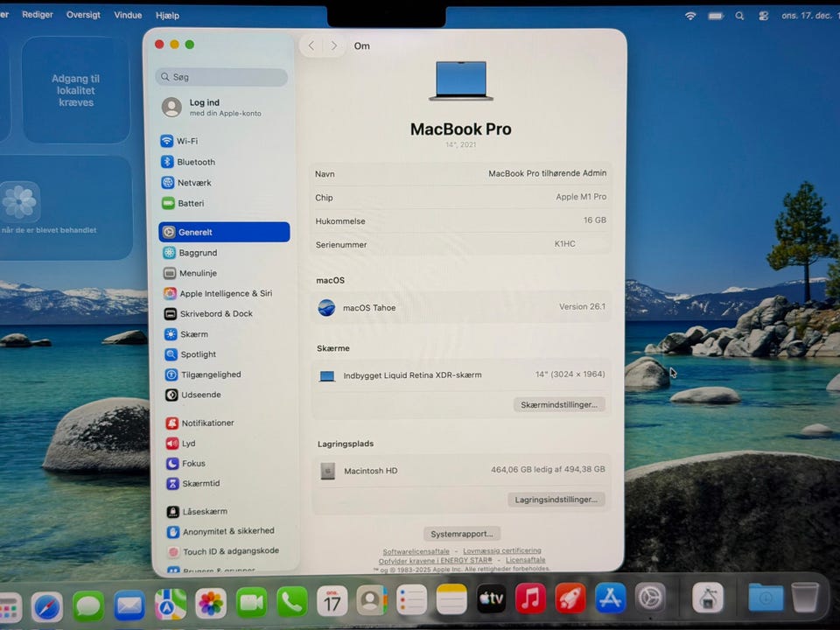Click the Søg search field
This screenshot has height=630, width=840.
pyautogui.click(x=221, y=77)
